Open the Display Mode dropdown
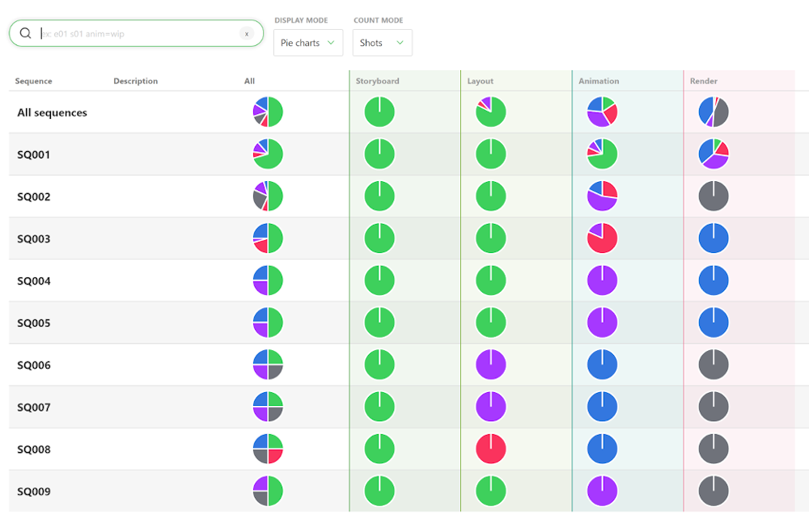Image resolution: width=809 pixels, height=532 pixels. pyautogui.click(x=308, y=43)
